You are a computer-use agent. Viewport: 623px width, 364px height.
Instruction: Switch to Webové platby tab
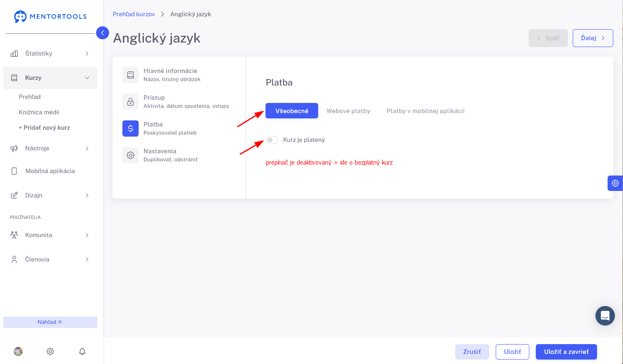pyautogui.click(x=348, y=111)
